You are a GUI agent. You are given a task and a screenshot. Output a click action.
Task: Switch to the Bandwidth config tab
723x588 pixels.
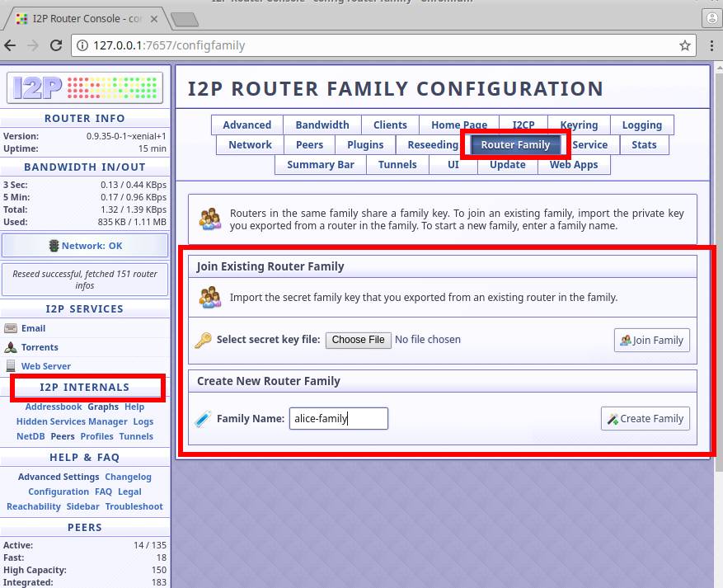[x=322, y=125]
